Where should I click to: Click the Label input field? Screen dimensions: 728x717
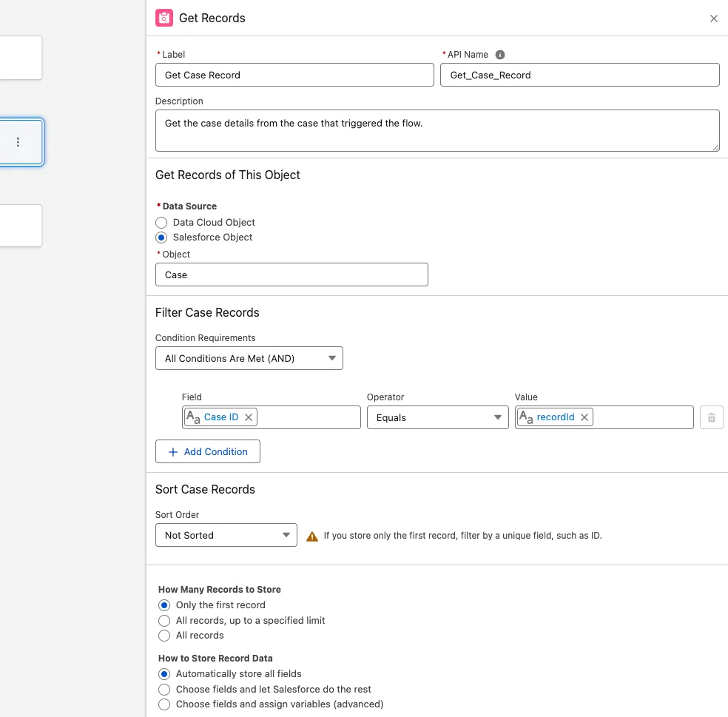coord(294,75)
